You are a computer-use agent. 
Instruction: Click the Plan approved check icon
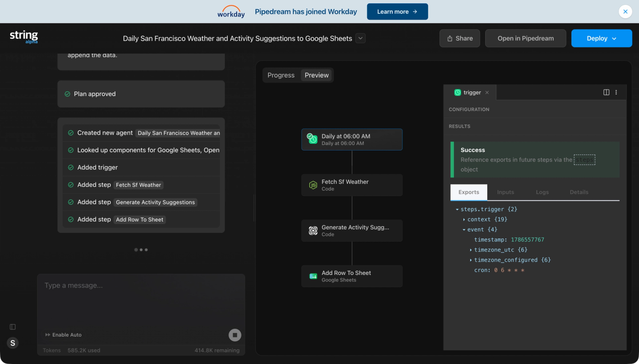(67, 94)
